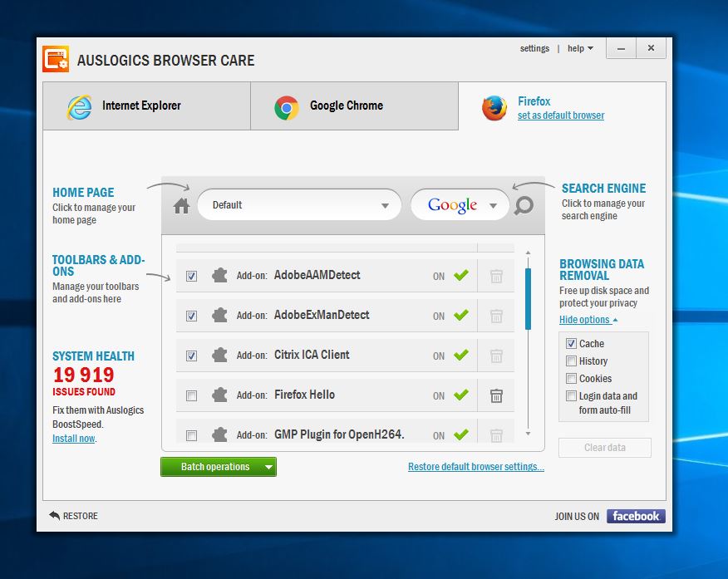The image size is (728, 579).
Task: Switch to the Internet Explorer tab
Action: (x=147, y=106)
